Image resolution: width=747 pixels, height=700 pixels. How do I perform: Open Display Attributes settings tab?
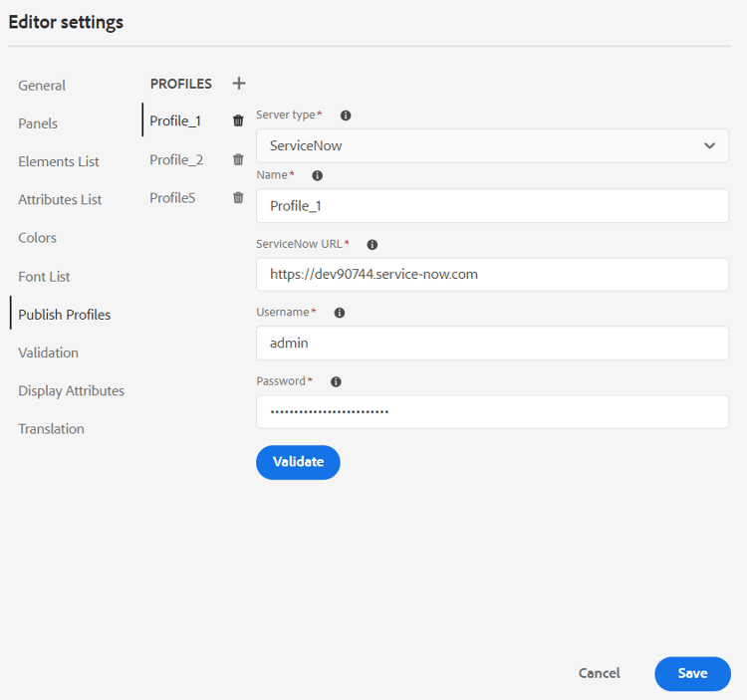71,391
